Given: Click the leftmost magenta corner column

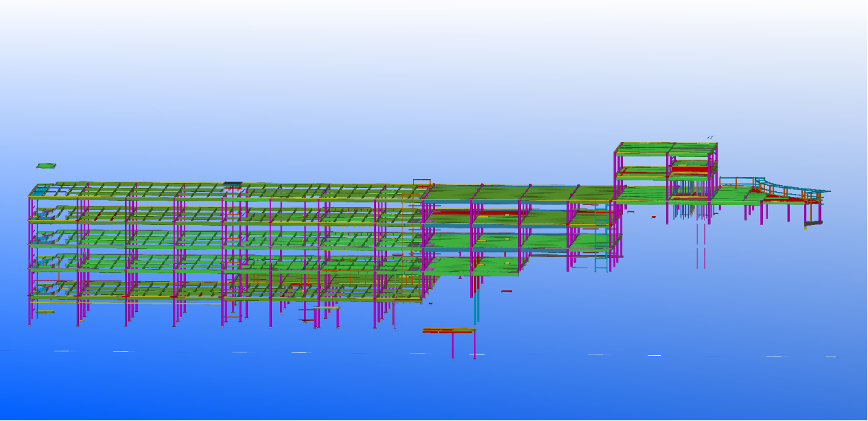Looking at the screenshot, I should coord(30,261).
